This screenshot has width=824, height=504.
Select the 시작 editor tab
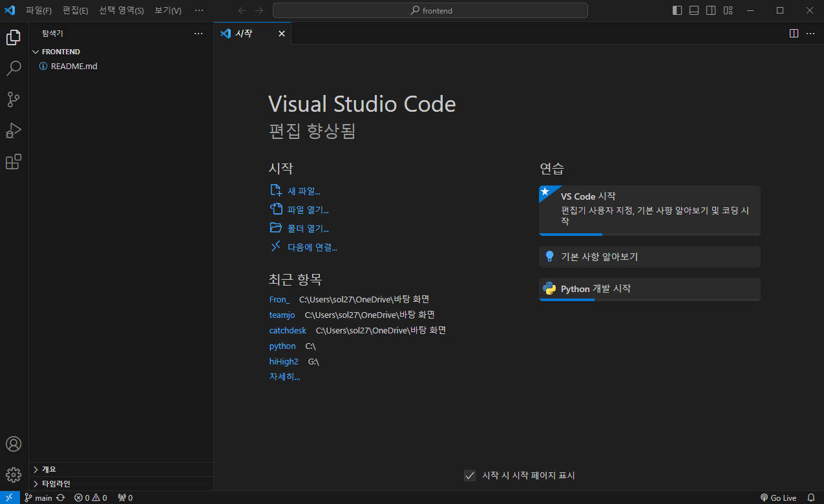253,34
